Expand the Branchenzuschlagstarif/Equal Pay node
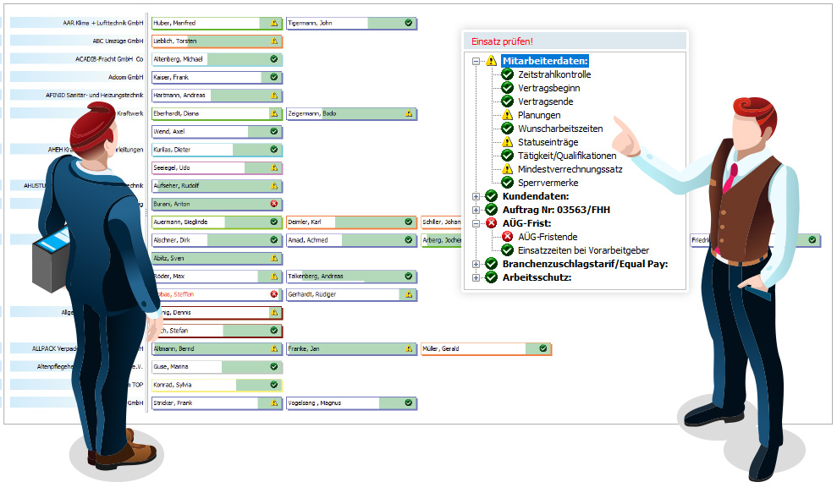 (476, 264)
